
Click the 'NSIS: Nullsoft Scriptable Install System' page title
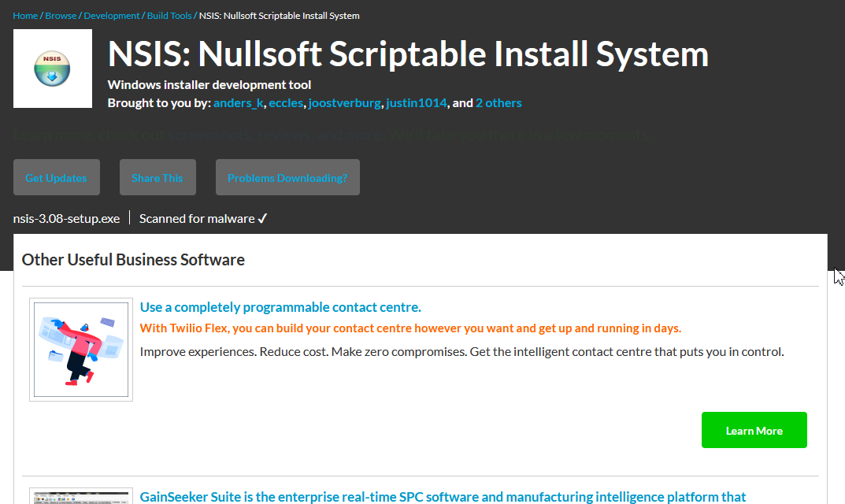tap(408, 54)
